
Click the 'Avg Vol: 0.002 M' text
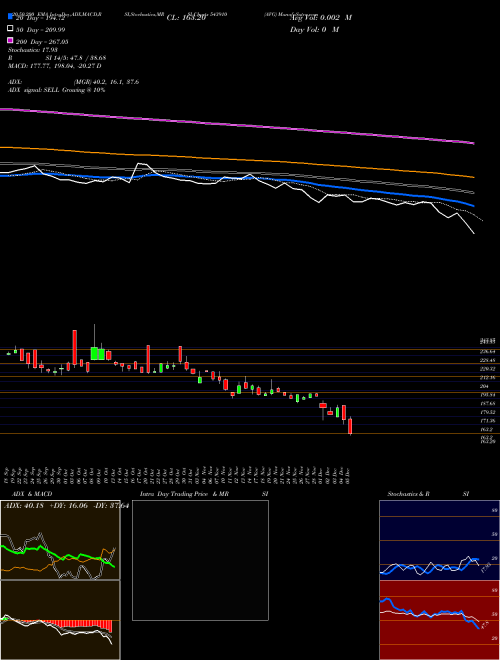coord(321,18)
